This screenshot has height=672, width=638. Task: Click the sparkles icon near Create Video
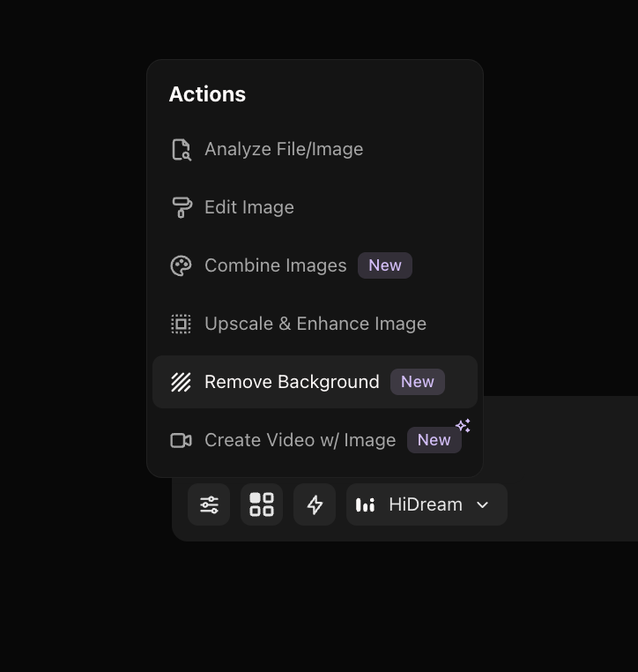[464, 425]
